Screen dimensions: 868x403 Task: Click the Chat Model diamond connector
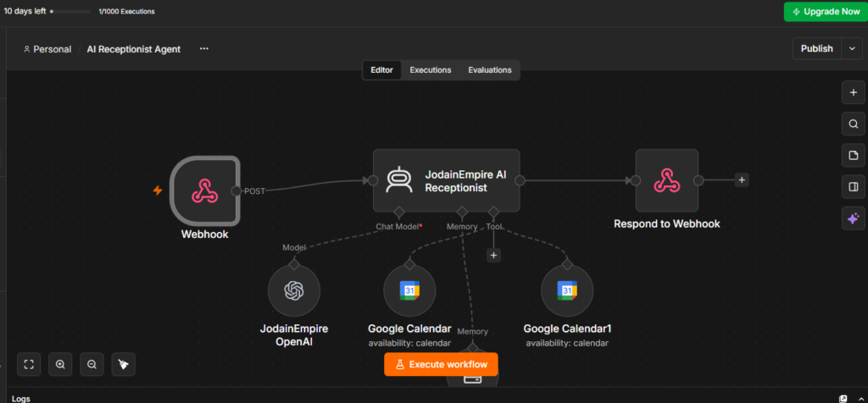(x=398, y=212)
